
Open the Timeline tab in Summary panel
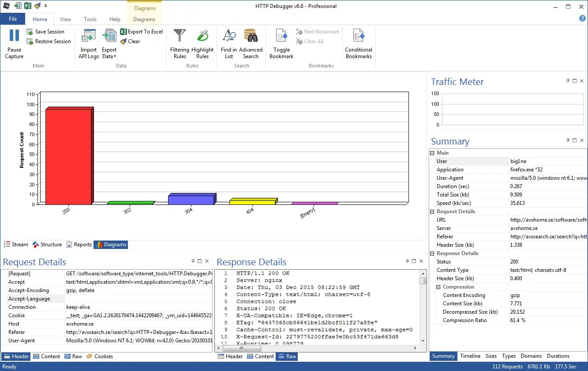(x=470, y=356)
